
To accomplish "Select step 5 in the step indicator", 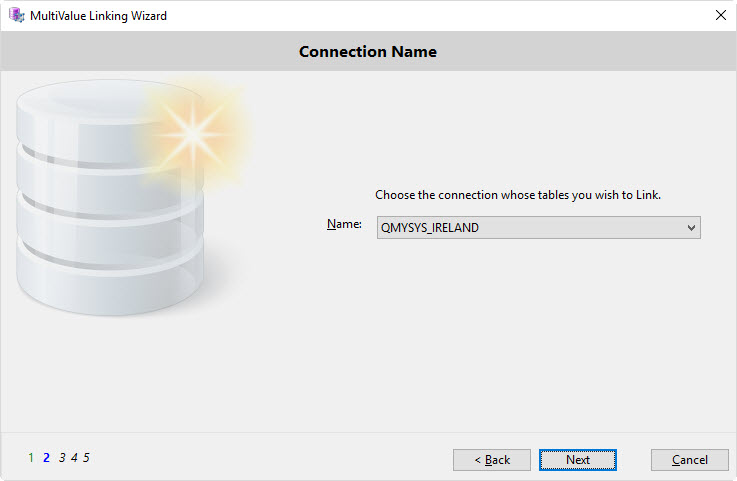I will tap(86, 457).
